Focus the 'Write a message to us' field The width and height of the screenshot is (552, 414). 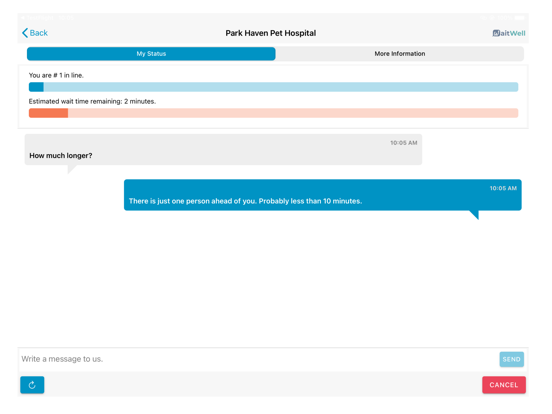click(x=259, y=359)
